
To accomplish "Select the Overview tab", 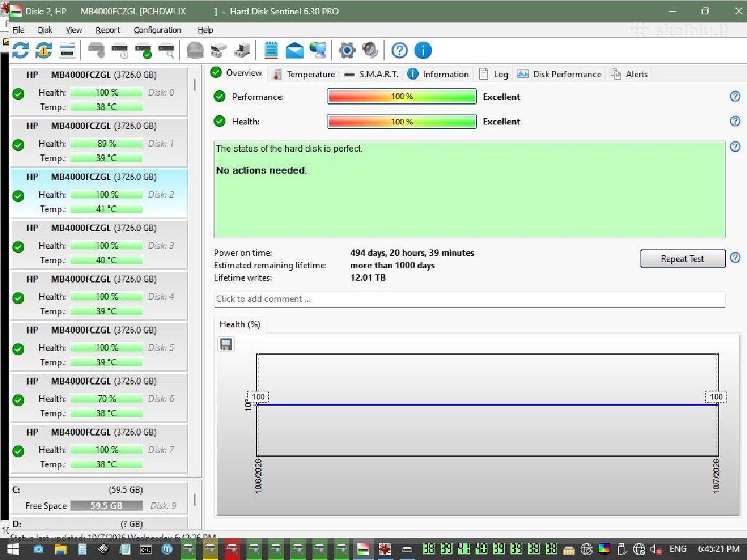I will pyautogui.click(x=237, y=73).
